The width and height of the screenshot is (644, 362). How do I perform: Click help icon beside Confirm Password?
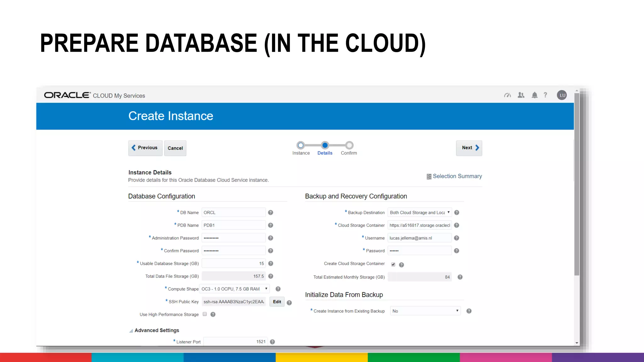tap(270, 251)
